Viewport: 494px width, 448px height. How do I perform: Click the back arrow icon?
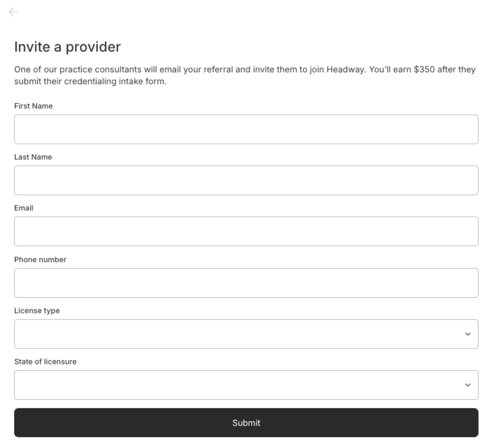pos(14,12)
